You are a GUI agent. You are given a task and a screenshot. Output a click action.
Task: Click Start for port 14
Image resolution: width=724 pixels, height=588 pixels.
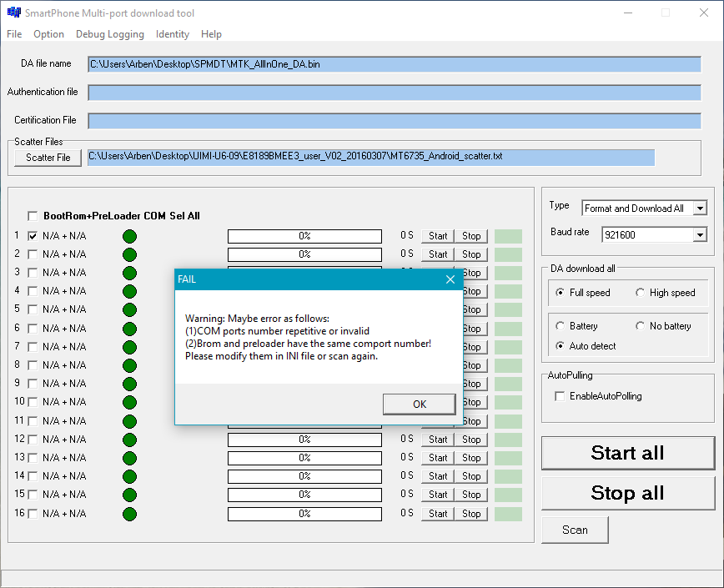[x=438, y=476]
